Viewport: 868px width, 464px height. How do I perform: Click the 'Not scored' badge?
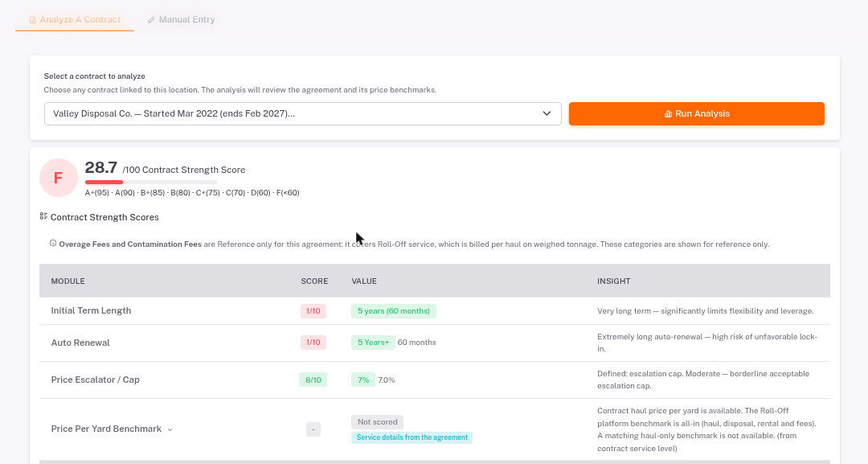[x=378, y=422]
